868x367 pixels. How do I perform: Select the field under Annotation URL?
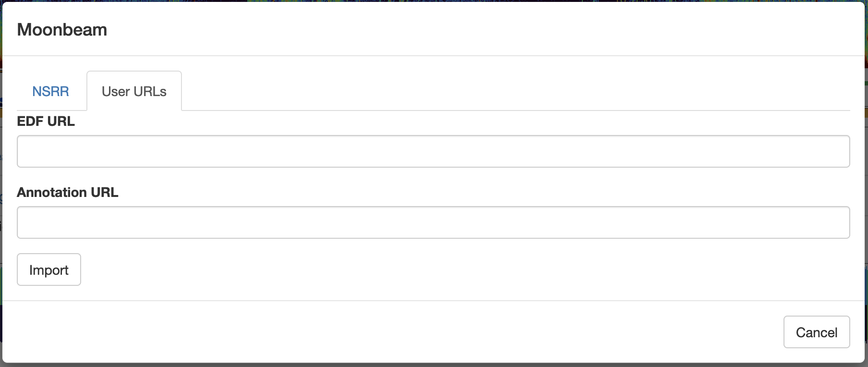coord(433,222)
